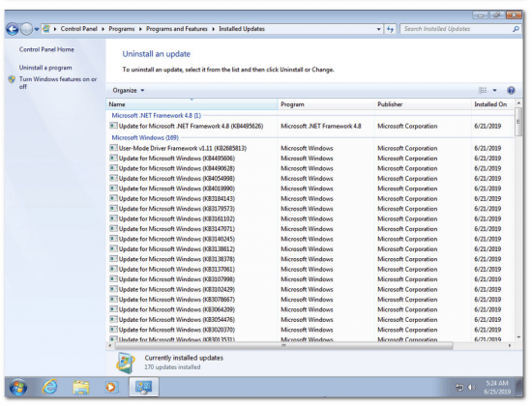Click the Control Panel taskbar button
This screenshot has width=532, height=406.
[143, 387]
